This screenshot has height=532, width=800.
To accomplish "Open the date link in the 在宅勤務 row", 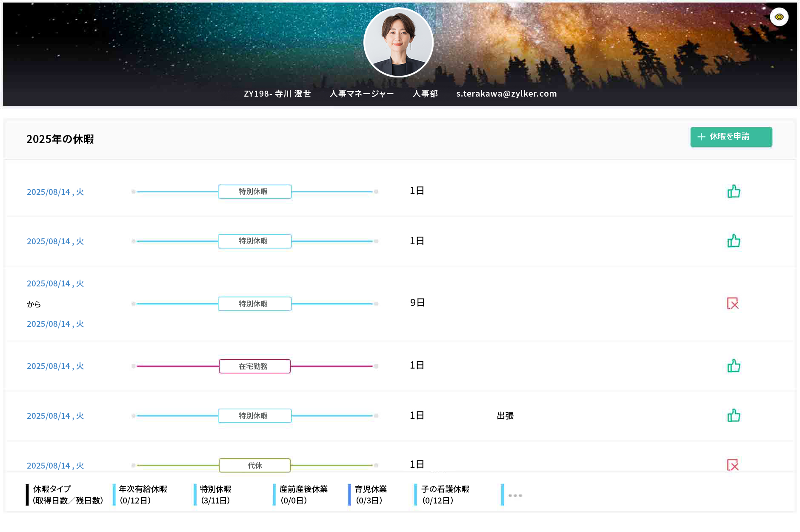I will tap(55, 366).
